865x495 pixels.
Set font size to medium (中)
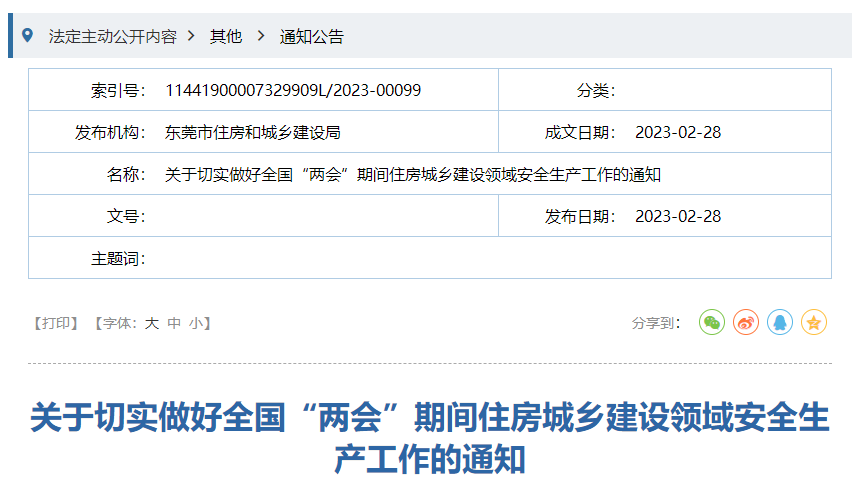pos(174,323)
